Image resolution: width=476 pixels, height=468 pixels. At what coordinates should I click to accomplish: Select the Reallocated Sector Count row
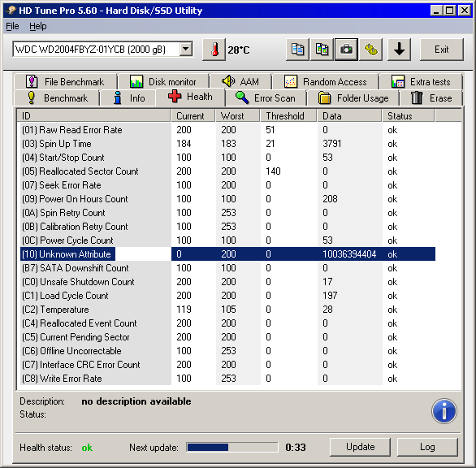(x=227, y=171)
